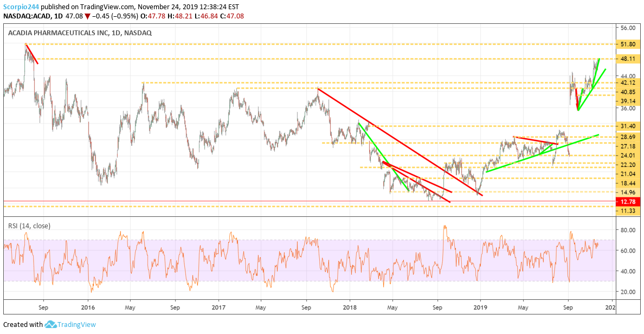This screenshot has width=644, height=334.
Task: Click the RSI 60.00 axis value
Action: (x=628, y=251)
